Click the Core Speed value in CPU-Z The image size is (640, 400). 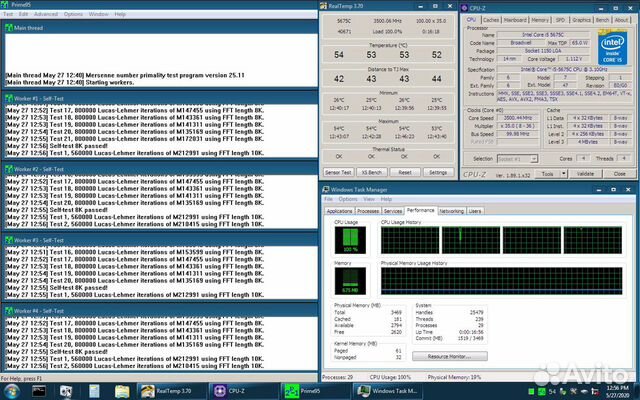(x=517, y=118)
